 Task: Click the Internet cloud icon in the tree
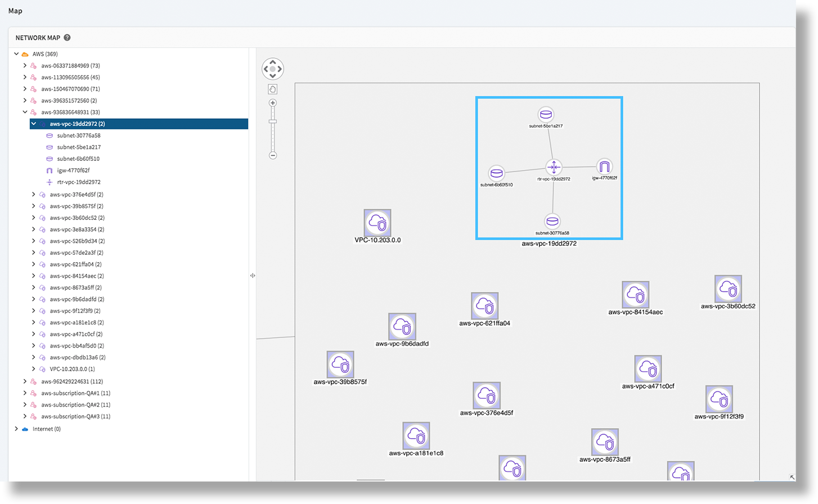25,429
